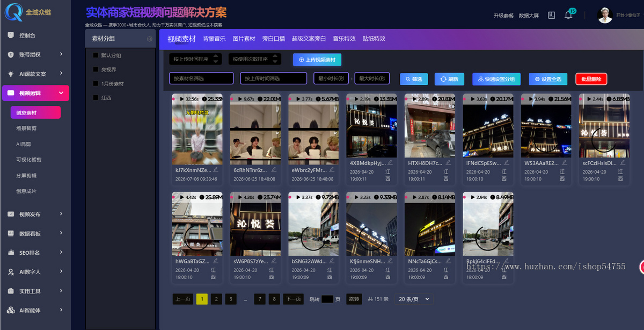
Task: Click the AI爆款文案 lightbulb icon
Action: [11, 74]
